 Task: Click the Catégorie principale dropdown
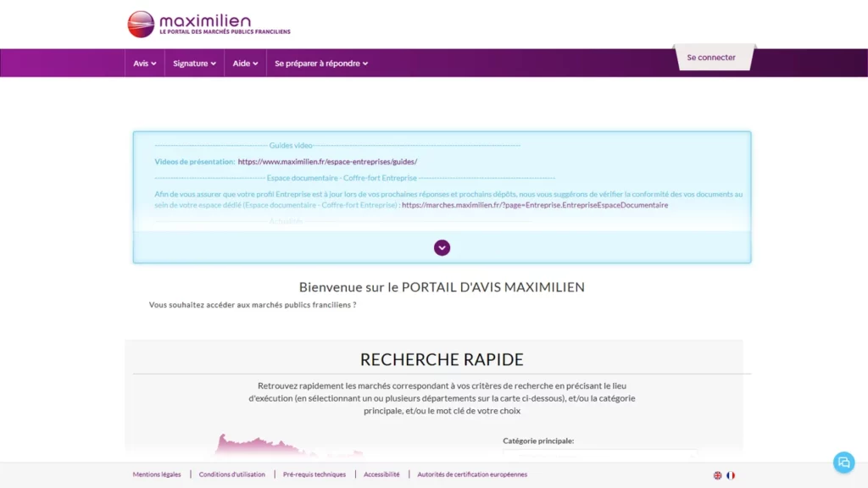pos(600,455)
